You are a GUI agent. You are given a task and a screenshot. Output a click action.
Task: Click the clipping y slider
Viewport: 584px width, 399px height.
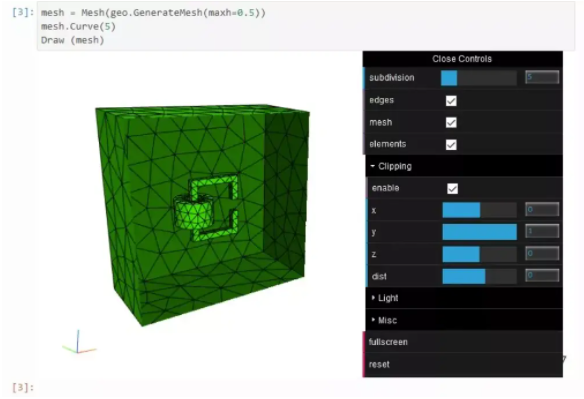tap(479, 232)
